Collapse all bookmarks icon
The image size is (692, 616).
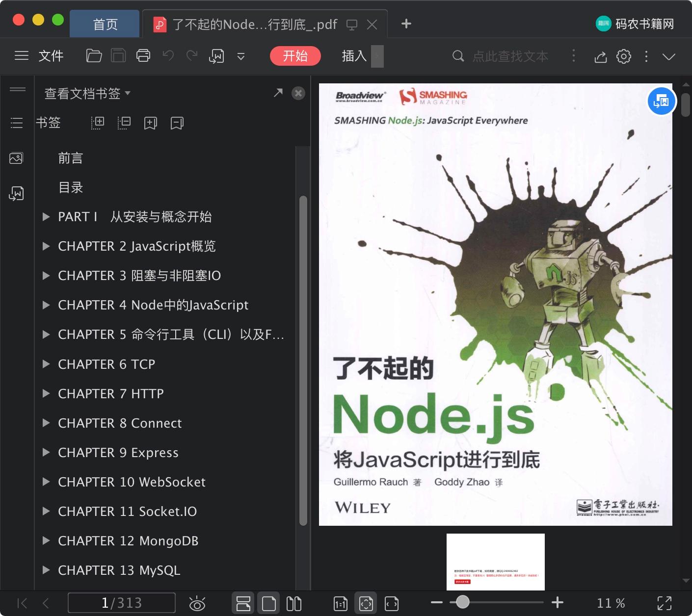[x=124, y=123]
